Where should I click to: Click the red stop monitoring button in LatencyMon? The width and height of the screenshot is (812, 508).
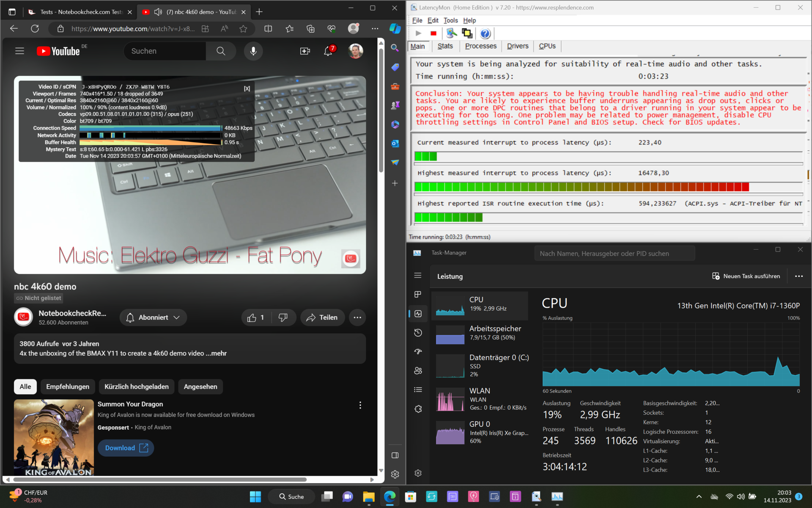click(433, 33)
